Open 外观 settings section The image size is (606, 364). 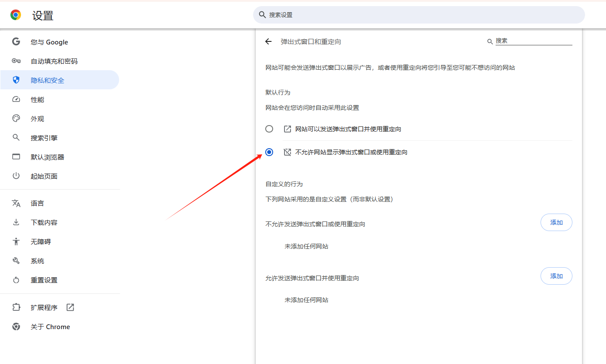(60, 119)
